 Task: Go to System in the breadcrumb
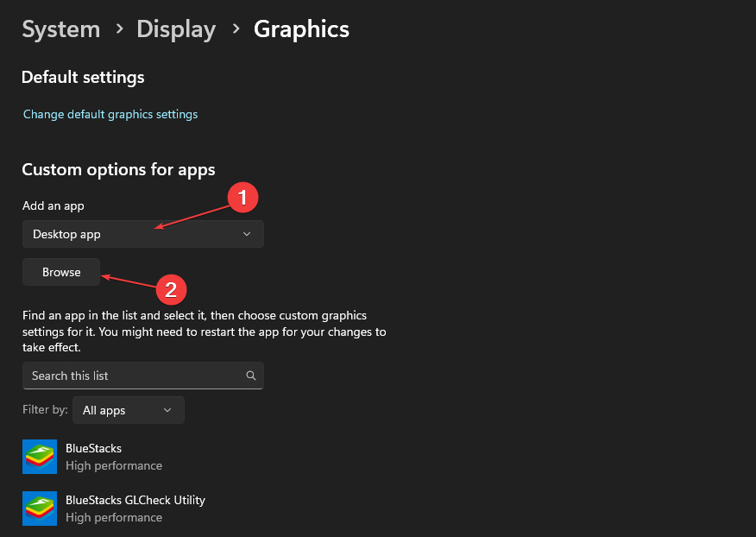click(x=60, y=28)
